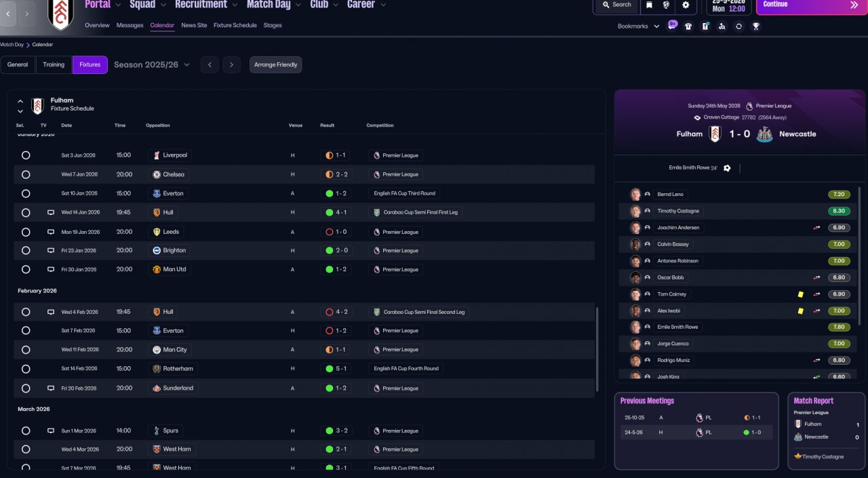The width and height of the screenshot is (868, 478).
Task: Select the Training view tab
Action: click(x=54, y=65)
